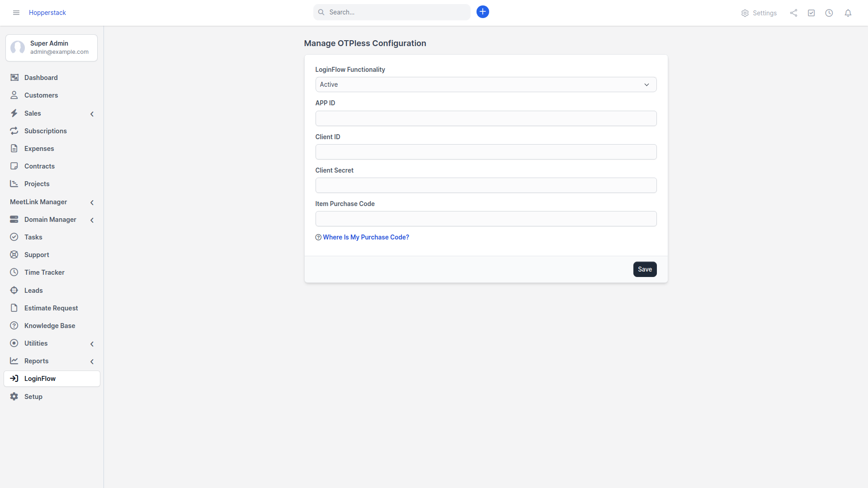Open the notifications bell
868x488 pixels.
[848, 13]
